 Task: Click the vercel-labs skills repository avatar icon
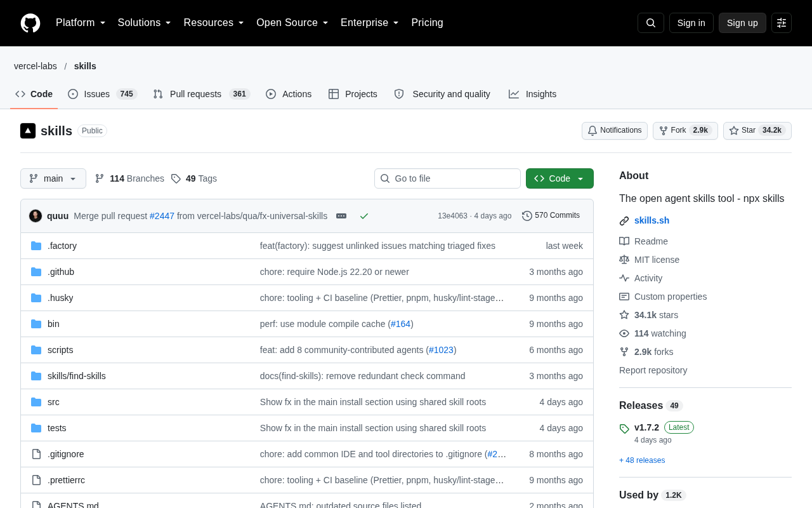click(x=28, y=131)
